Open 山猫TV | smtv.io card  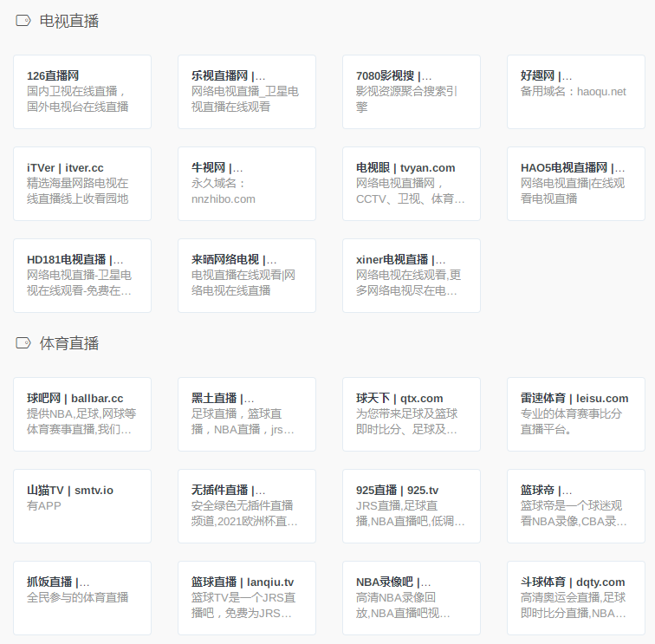82,506
